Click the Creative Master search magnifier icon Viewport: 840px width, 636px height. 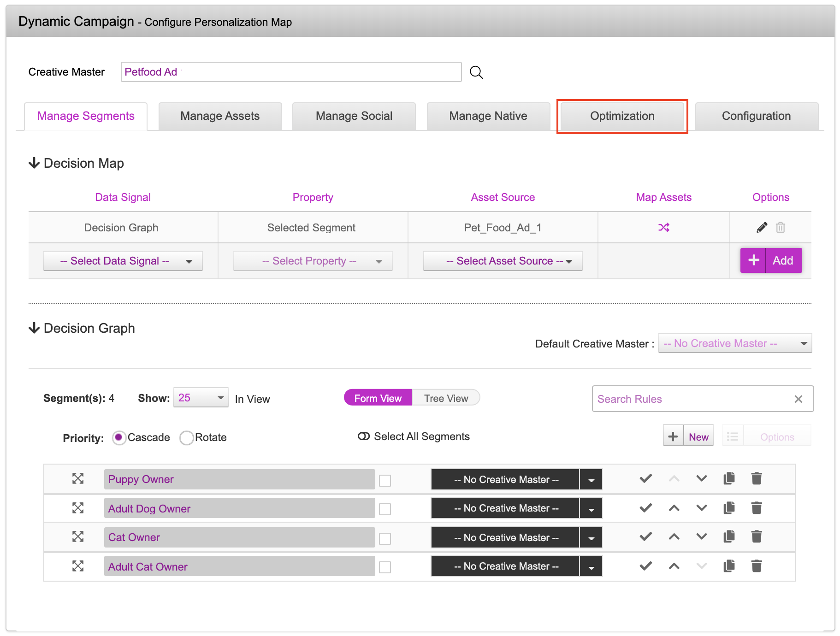coord(476,72)
